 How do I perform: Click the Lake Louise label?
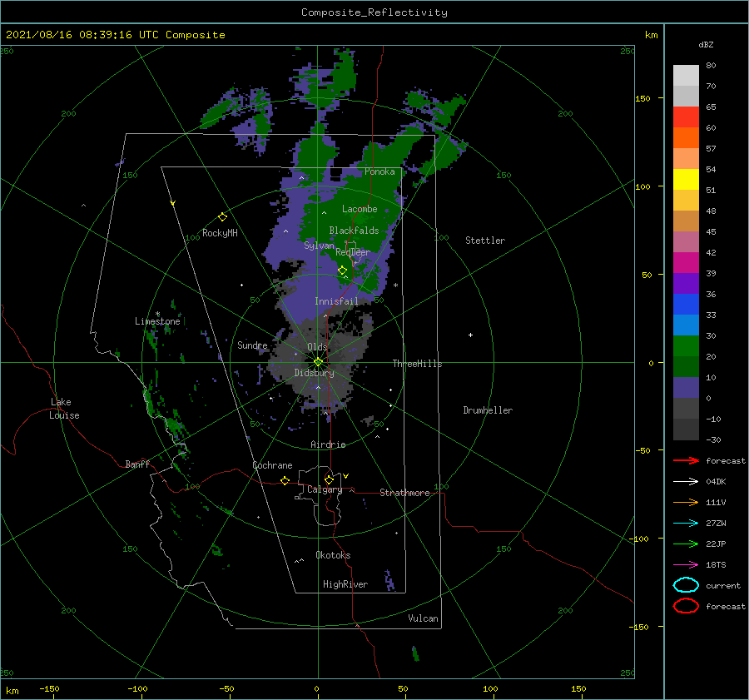click(64, 409)
